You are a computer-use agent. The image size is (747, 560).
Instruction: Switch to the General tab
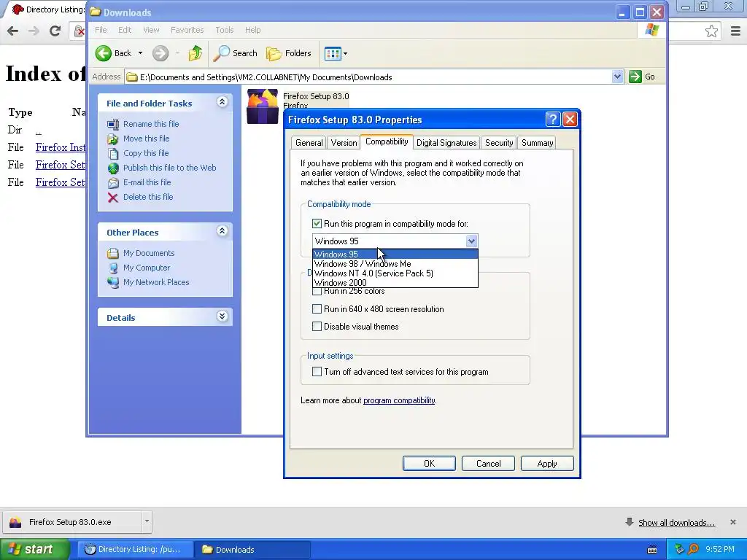tap(309, 143)
